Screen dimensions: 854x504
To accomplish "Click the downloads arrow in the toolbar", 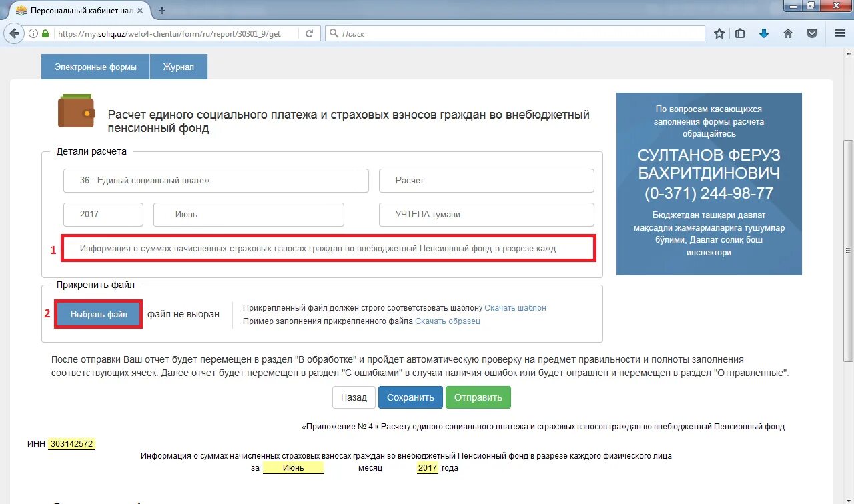I will pyautogui.click(x=763, y=33).
